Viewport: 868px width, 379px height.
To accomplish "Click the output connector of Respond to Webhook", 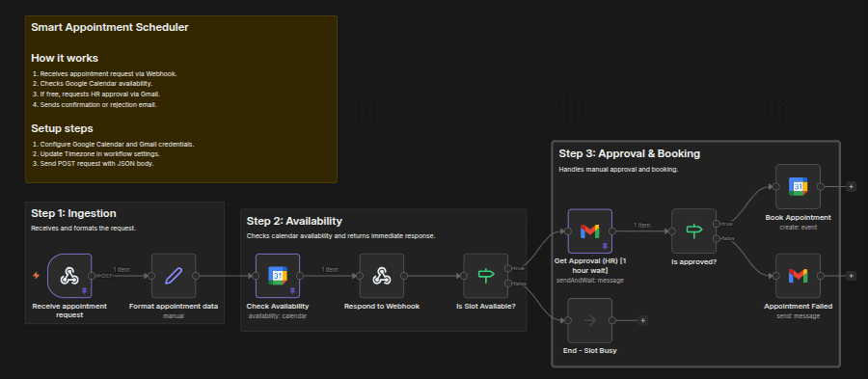I will pyautogui.click(x=404, y=276).
